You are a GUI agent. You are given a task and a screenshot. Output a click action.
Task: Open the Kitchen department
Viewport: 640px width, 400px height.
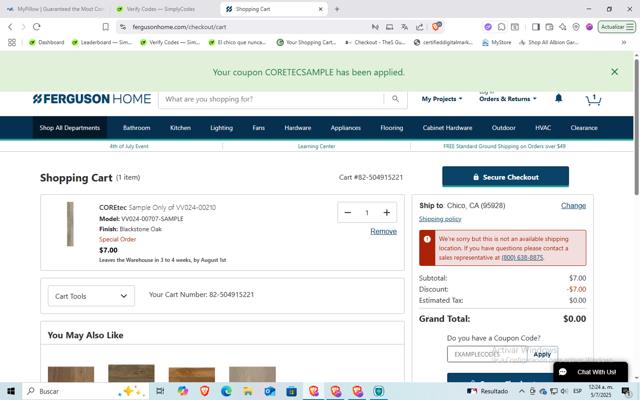pyautogui.click(x=180, y=128)
